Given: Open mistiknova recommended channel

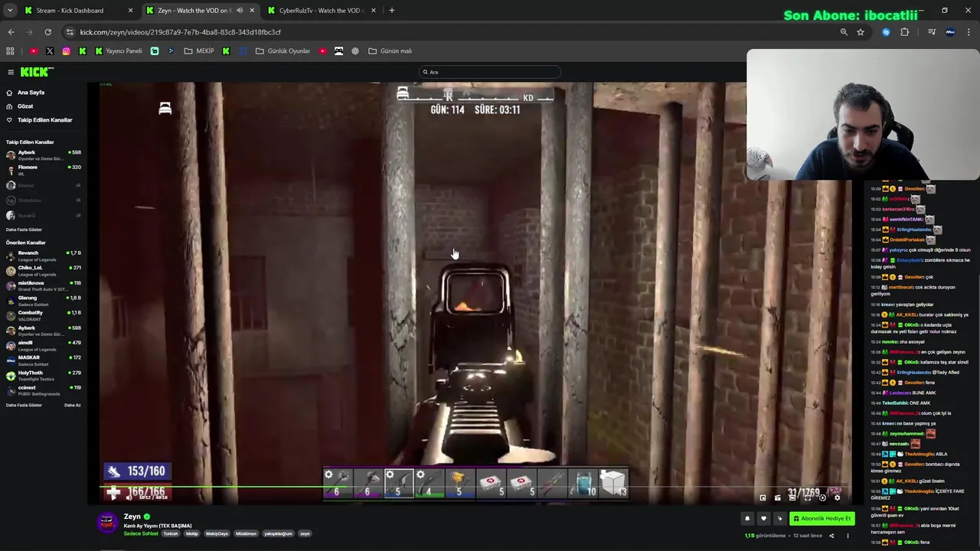Looking at the screenshot, I should pos(44,285).
